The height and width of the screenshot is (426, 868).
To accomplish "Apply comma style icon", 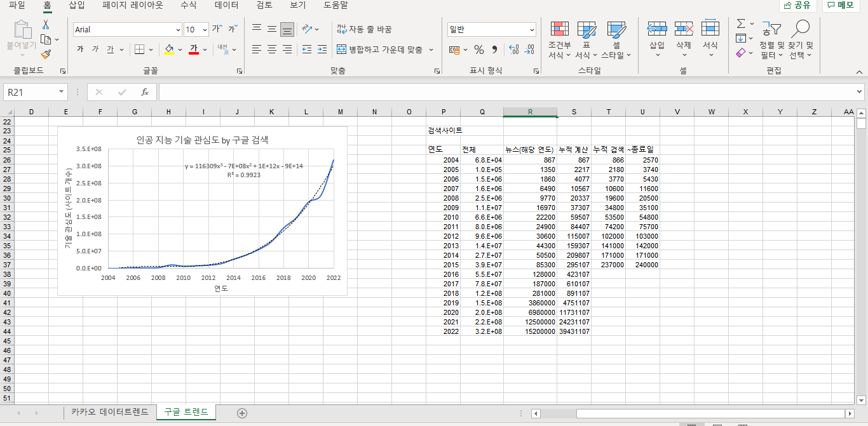I will tap(494, 50).
